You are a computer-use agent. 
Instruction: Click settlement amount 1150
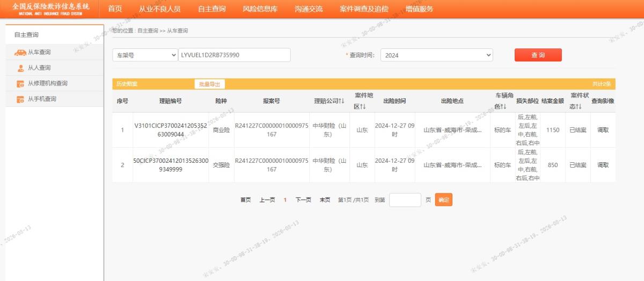click(553, 130)
